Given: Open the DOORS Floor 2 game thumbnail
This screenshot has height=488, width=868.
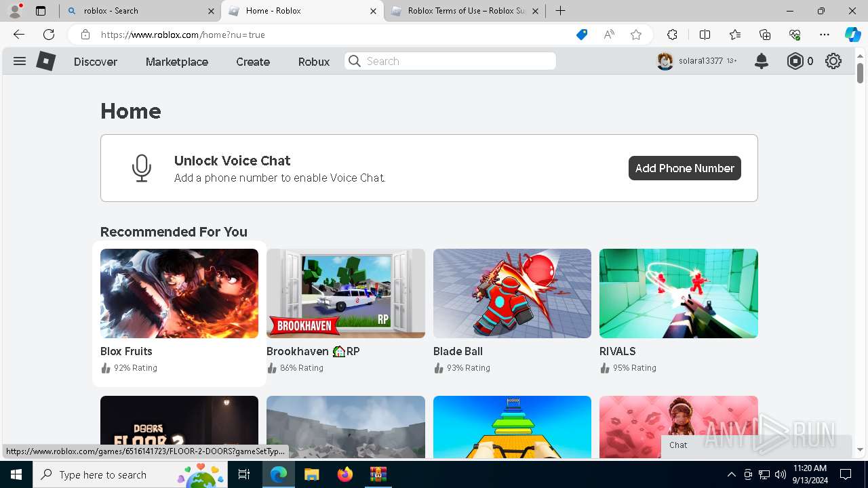Looking at the screenshot, I should pyautogui.click(x=179, y=426).
